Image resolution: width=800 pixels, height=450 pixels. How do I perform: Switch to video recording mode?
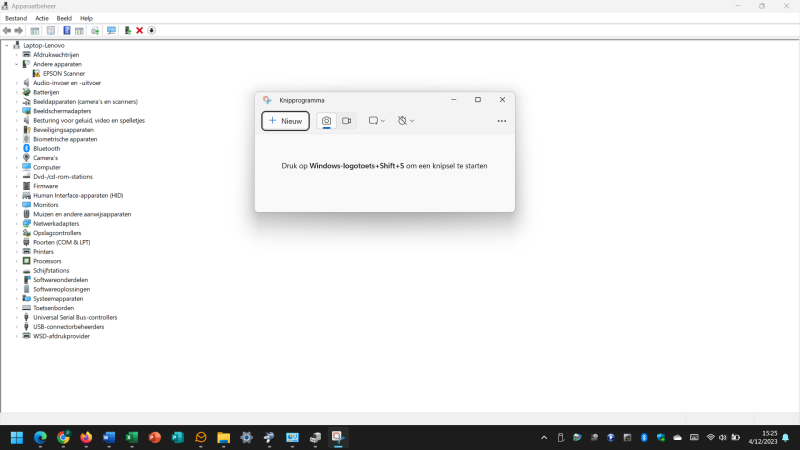[x=346, y=121]
